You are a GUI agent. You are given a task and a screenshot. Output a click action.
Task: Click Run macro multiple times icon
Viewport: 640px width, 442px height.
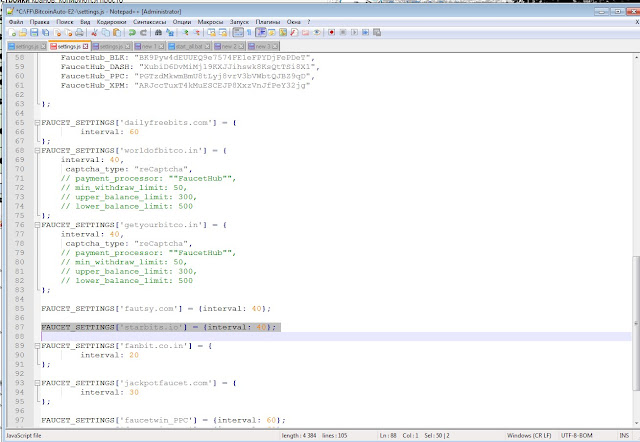(x=365, y=32)
